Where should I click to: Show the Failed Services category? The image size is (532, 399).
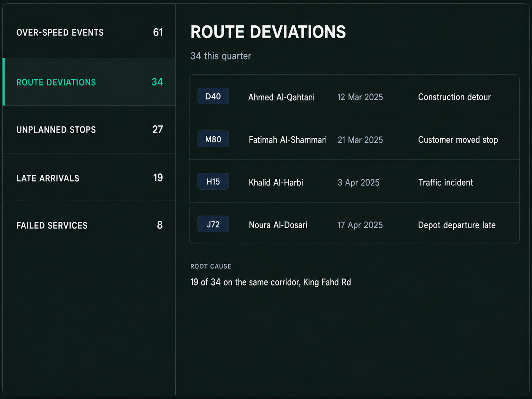(89, 225)
